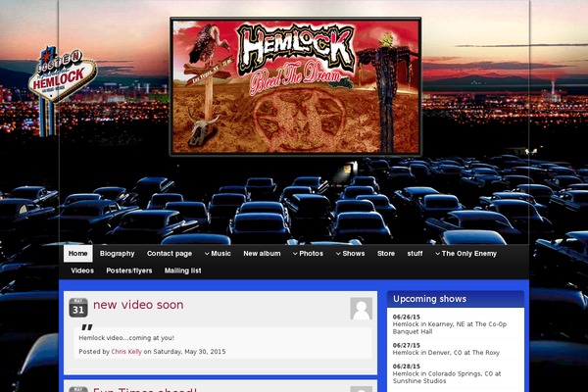Open the New album page
The width and height of the screenshot is (588, 392).
coord(262,254)
